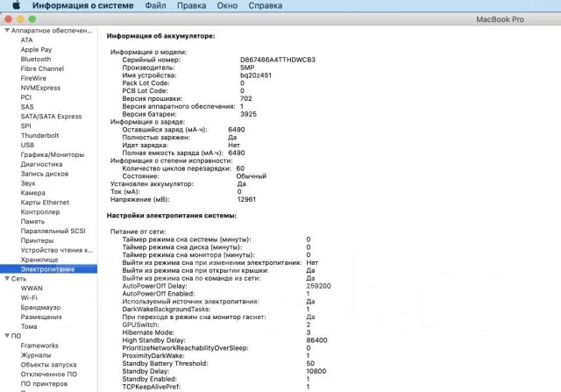Collapse the Сеть section
Screen dimensions: 561x392
tap(7, 279)
